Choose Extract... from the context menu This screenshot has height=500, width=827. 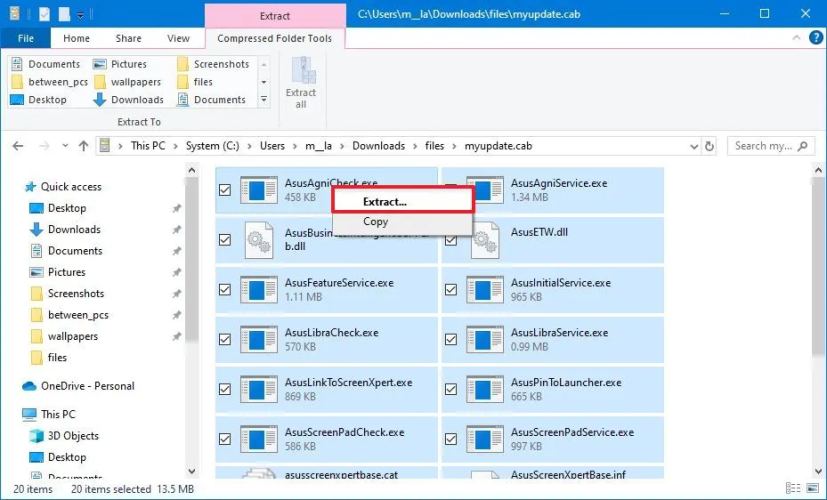tap(385, 202)
